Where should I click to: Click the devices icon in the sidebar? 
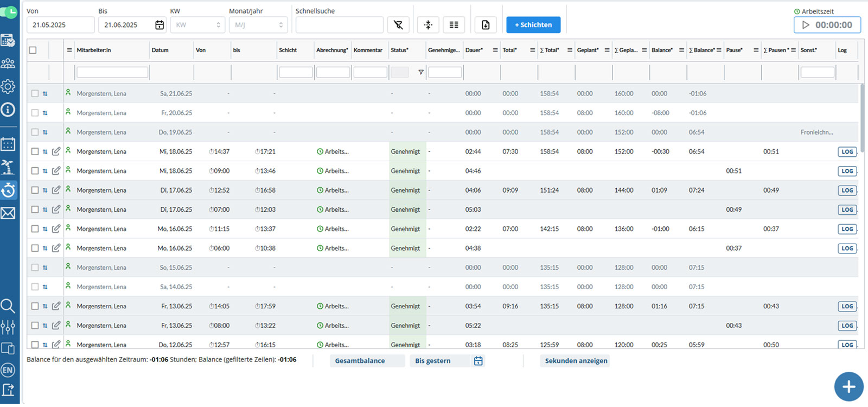pyautogui.click(x=8, y=348)
